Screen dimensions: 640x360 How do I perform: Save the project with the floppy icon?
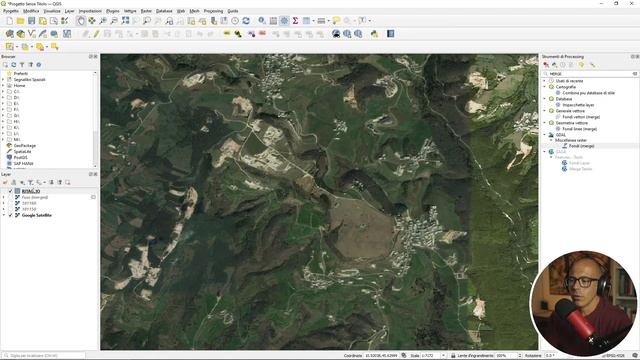[31, 21]
